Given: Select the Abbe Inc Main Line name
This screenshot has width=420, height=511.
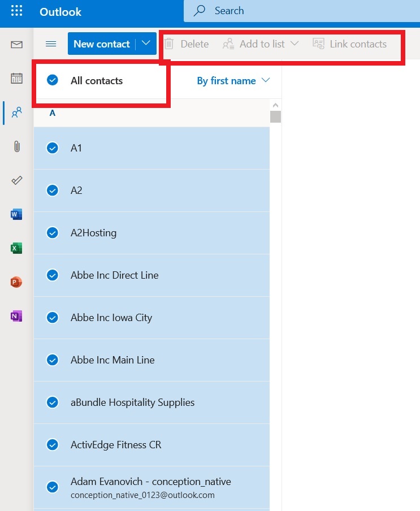Looking at the screenshot, I should point(112,360).
